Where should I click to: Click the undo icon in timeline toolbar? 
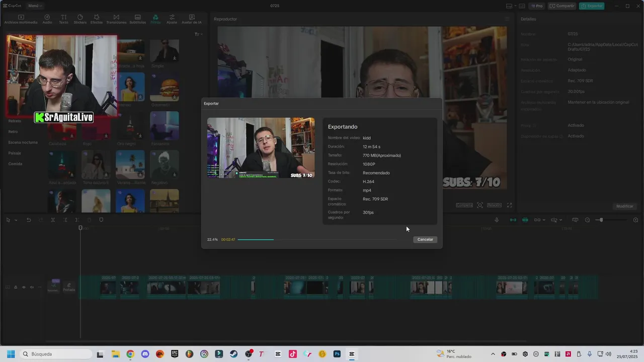29,220
